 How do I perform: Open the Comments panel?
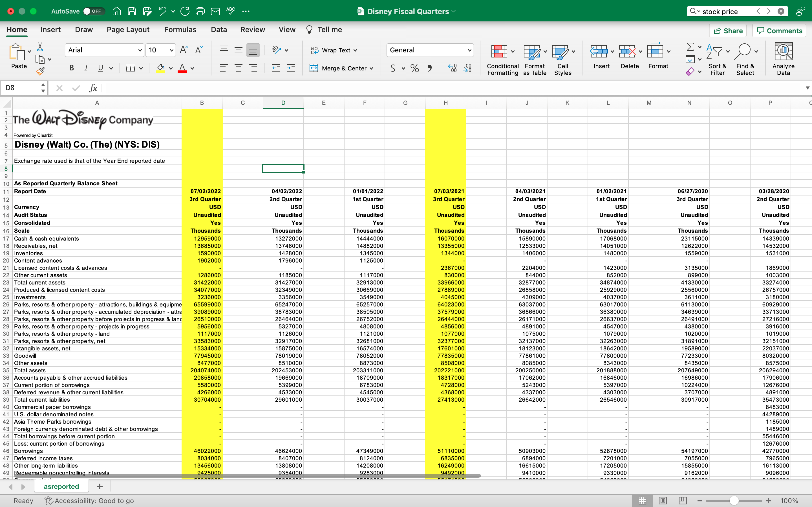(779, 30)
